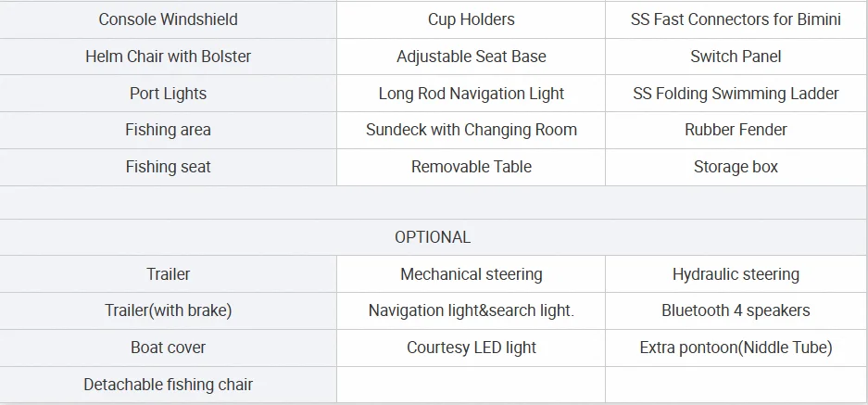Image resolution: width=868 pixels, height=405 pixels.
Task: Click SS Fast Connectors for Bimini
Action: (736, 19)
